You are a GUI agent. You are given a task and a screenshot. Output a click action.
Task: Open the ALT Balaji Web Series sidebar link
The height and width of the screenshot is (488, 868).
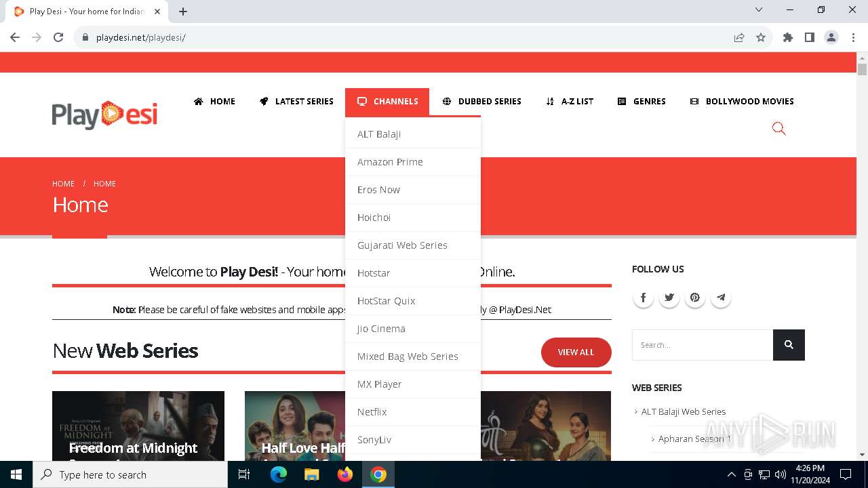pyautogui.click(x=684, y=411)
